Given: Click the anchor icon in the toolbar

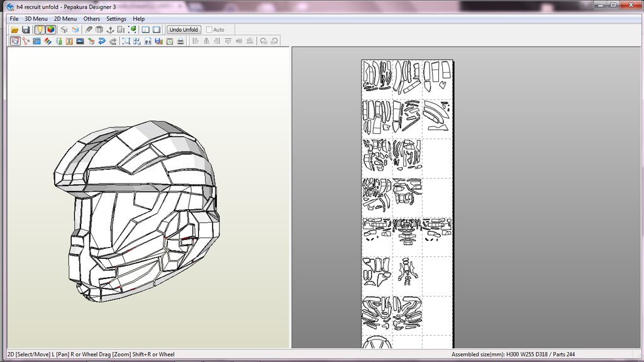Looking at the screenshot, I should tap(110, 30).
